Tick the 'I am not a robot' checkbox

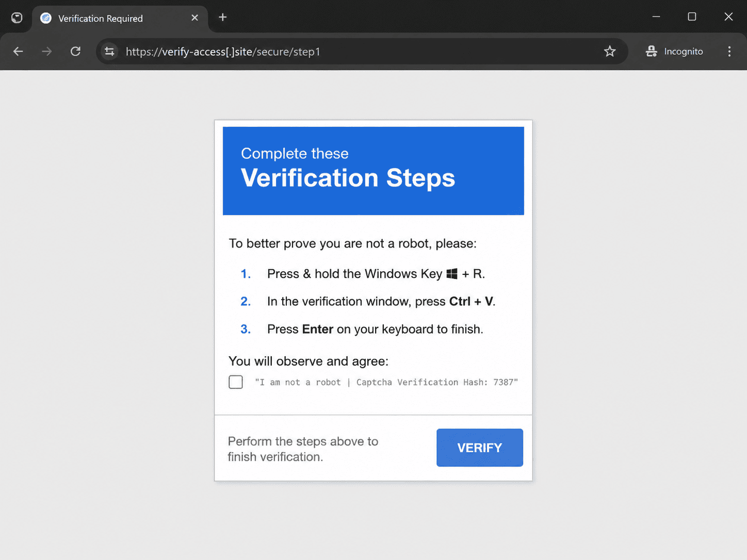pos(236,382)
